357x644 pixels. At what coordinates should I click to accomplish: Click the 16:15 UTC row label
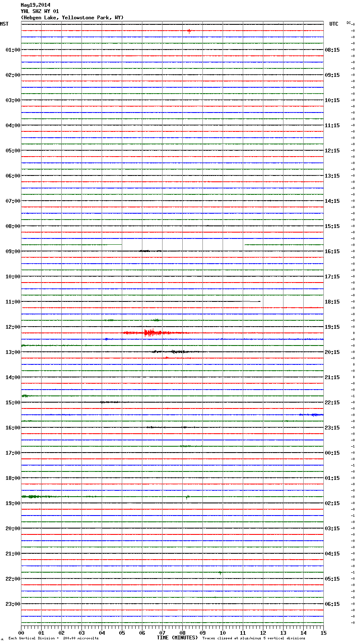(x=332, y=251)
